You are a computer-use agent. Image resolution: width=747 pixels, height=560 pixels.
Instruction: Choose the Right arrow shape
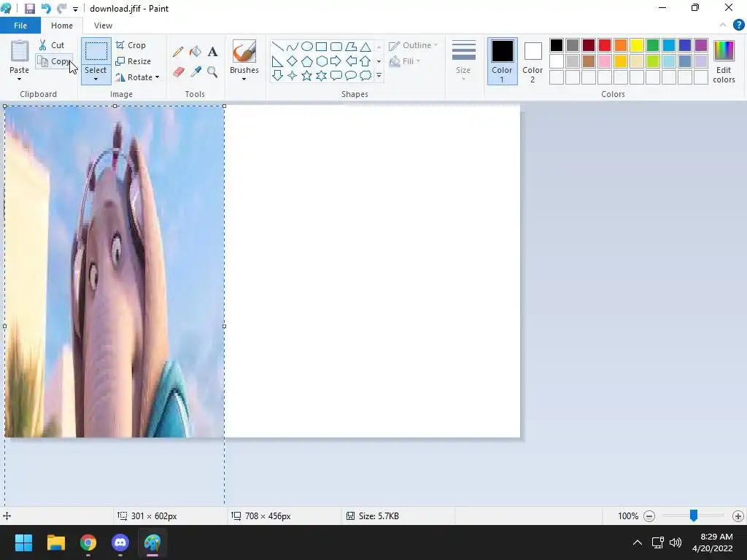tap(336, 61)
